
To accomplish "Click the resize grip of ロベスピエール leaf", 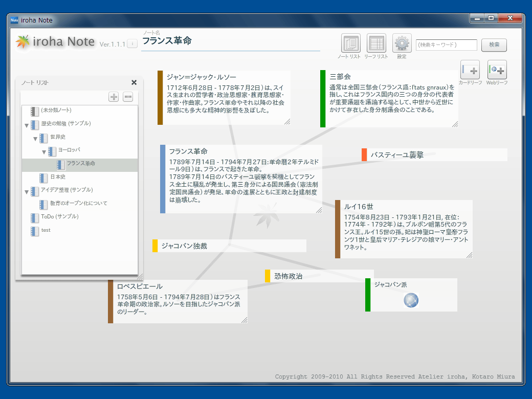I will [x=245, y=320].
